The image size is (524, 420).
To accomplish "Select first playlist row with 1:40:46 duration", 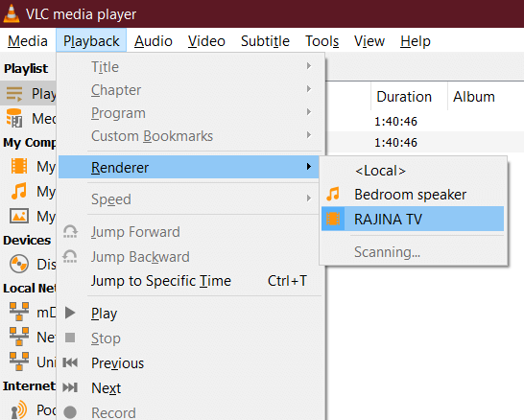I will [425, 121].
